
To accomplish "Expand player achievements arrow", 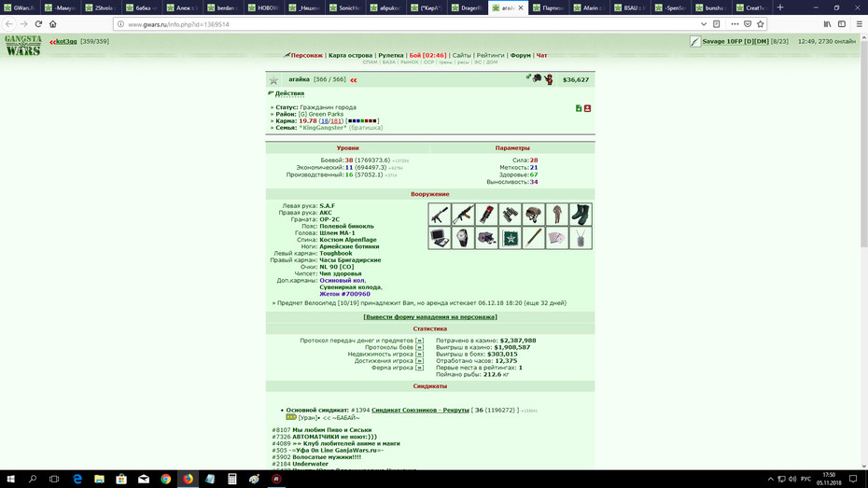I will (x=419, y=361).
